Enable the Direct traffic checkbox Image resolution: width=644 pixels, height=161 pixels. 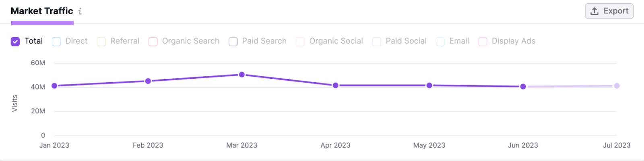click(x=56, y=41)
